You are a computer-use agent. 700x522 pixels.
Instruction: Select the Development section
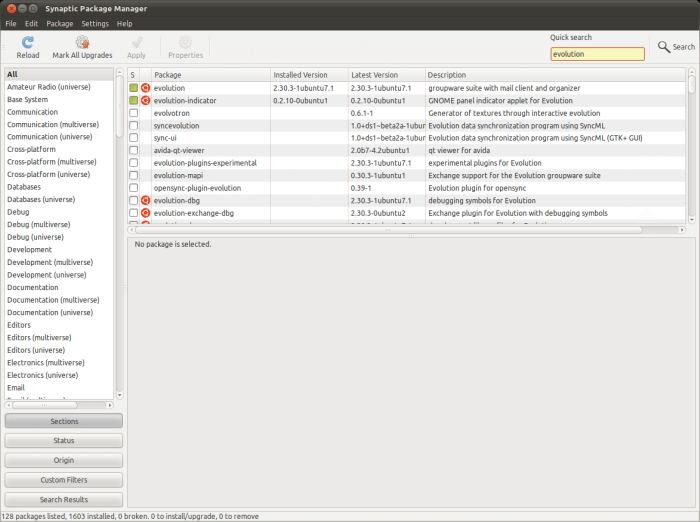pos(59,249)
